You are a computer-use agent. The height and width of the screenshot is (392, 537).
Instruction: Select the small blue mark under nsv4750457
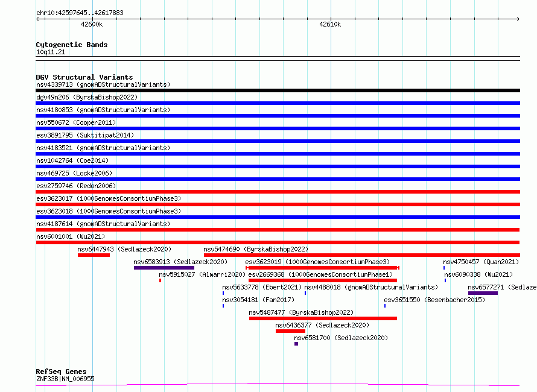[444, 268]
